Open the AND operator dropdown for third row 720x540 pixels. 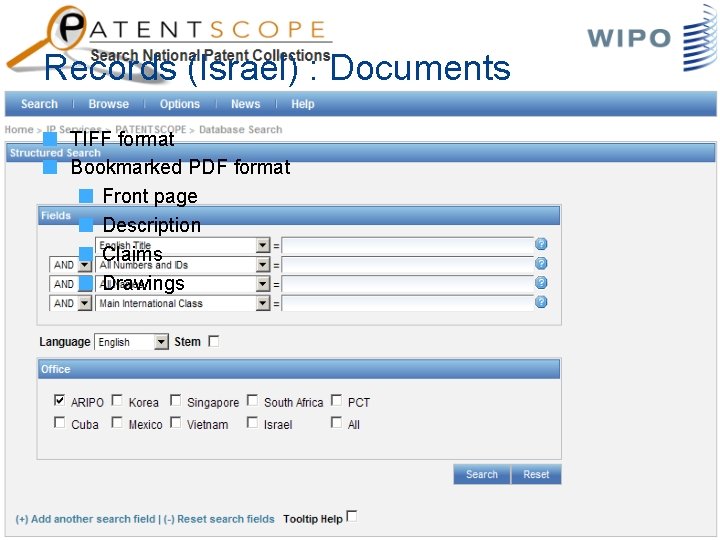[84, 284]
